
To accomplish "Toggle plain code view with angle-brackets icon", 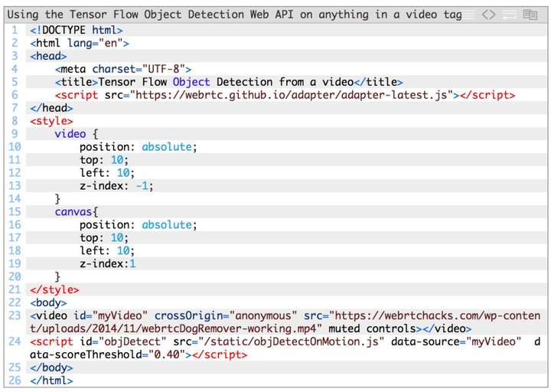I will click(x=489, y=15).
